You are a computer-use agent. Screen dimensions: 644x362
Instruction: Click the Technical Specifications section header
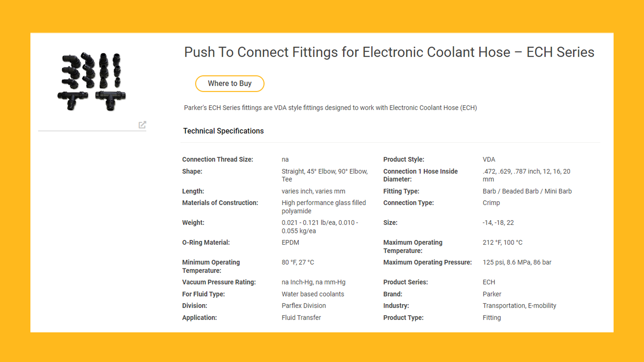(x=223, y=131)
